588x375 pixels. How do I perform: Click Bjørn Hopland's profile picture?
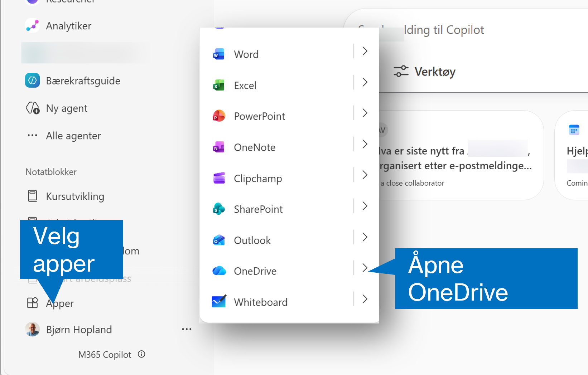coord(33,329)
